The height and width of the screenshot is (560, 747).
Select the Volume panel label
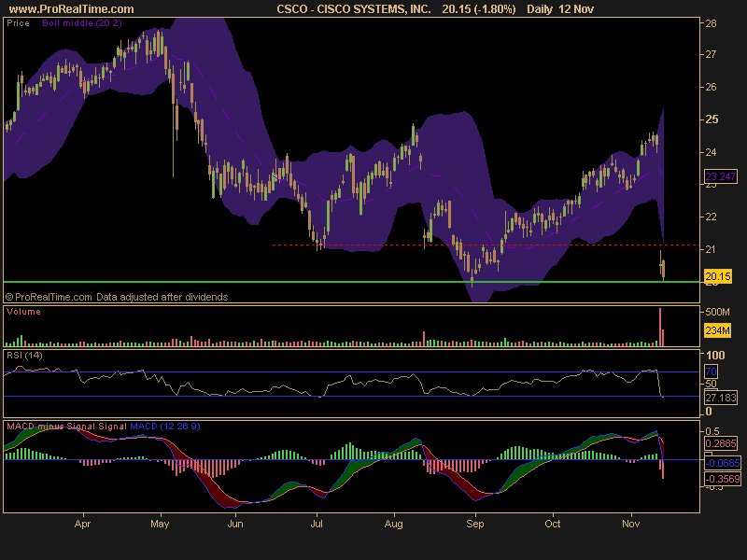click(24, 312)
